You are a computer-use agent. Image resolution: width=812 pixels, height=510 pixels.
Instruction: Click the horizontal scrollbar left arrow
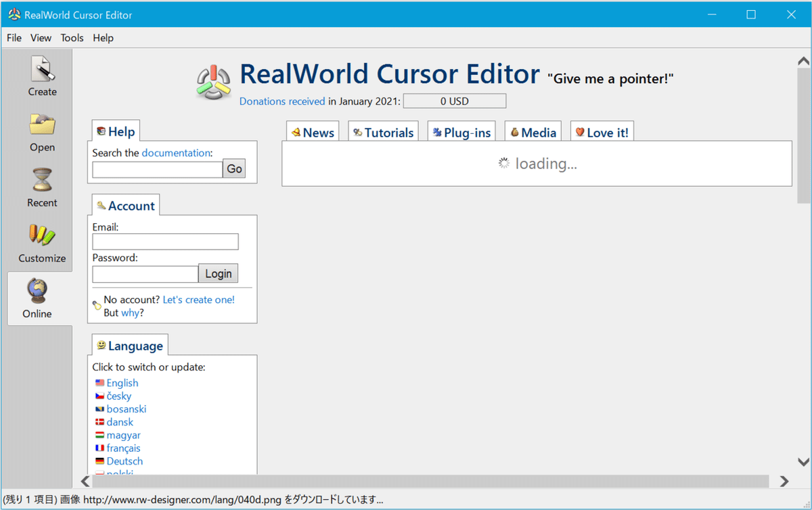pyautogui.click(x=85, y=482)
